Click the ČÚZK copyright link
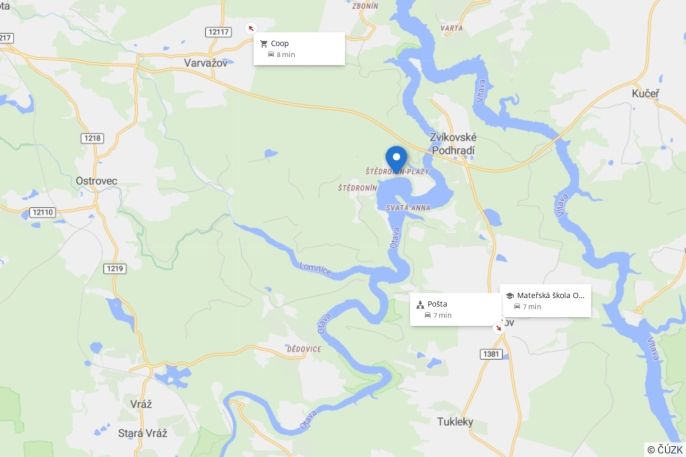This screenshot has width=686, height=457. coord(665,450)
